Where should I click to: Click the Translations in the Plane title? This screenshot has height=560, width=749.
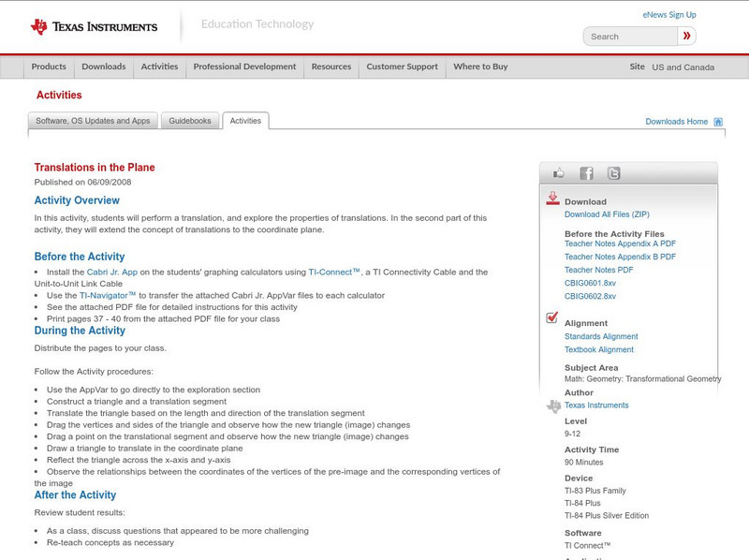95,168
